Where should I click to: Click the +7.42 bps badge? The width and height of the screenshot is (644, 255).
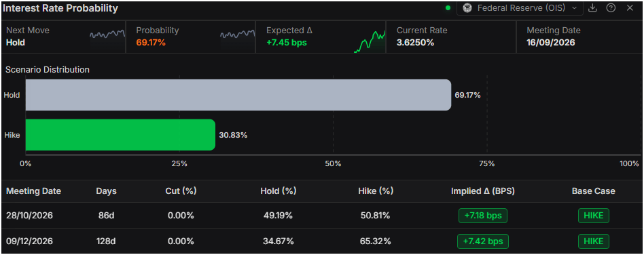coord(482,241)
